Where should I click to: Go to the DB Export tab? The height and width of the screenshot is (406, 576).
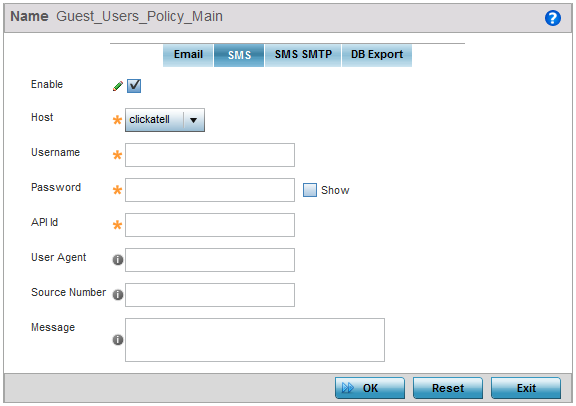pos(377,55)
